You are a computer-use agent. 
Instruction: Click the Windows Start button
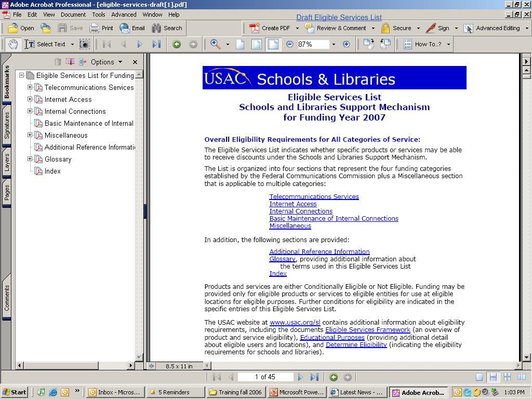(x=14, y=392)
